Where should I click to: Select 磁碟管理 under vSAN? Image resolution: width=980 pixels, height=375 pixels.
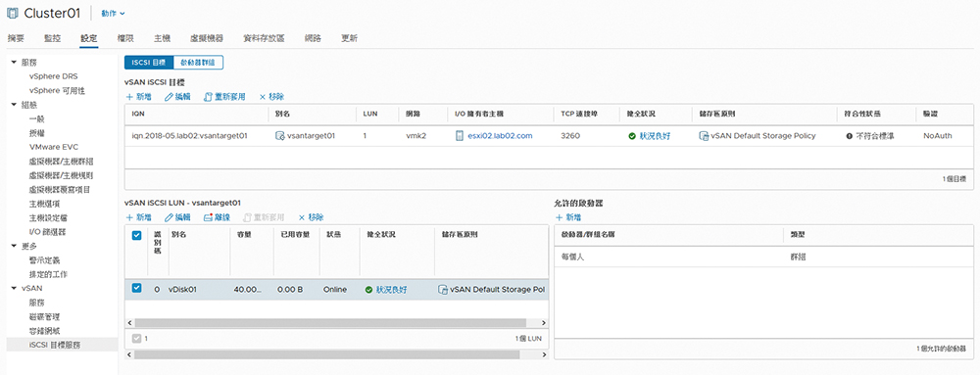pyautogui.click(x=44, y=316)
